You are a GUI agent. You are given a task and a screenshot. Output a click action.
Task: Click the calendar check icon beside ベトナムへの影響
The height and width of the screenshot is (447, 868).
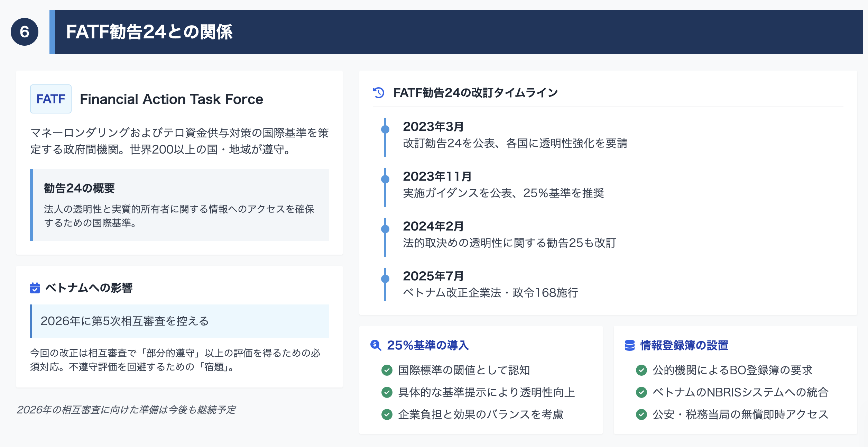[x=35, y=288]
